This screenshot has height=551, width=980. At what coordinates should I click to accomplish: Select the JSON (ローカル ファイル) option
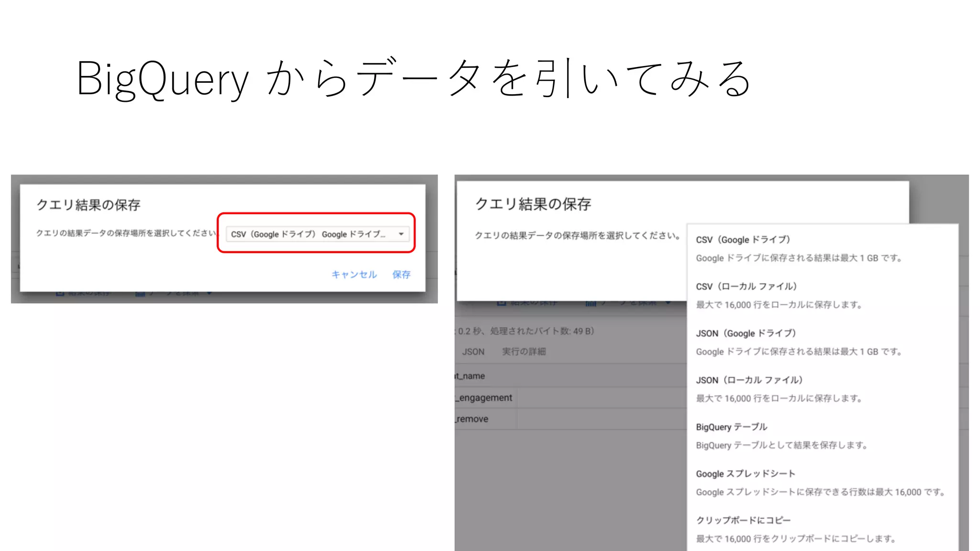tap(823, 389)
